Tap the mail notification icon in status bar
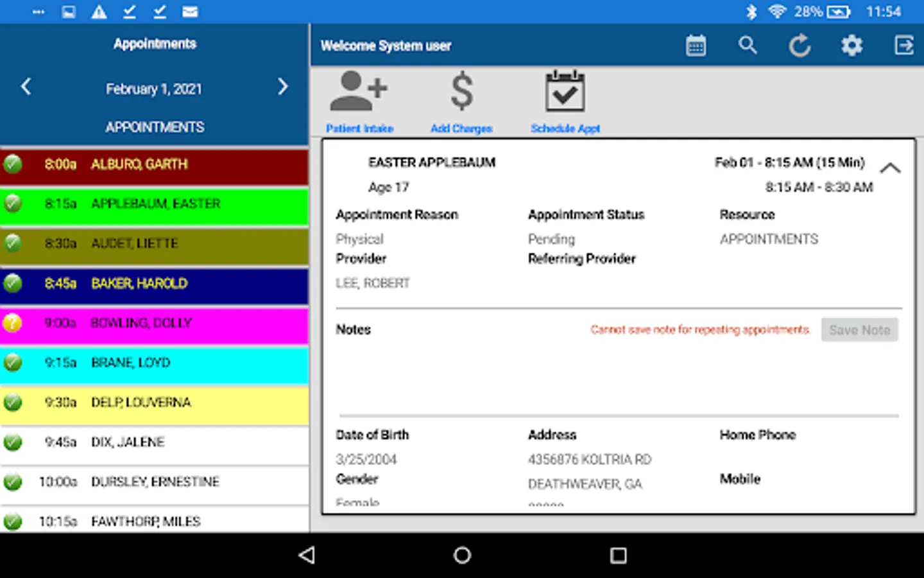 (190, 12)
